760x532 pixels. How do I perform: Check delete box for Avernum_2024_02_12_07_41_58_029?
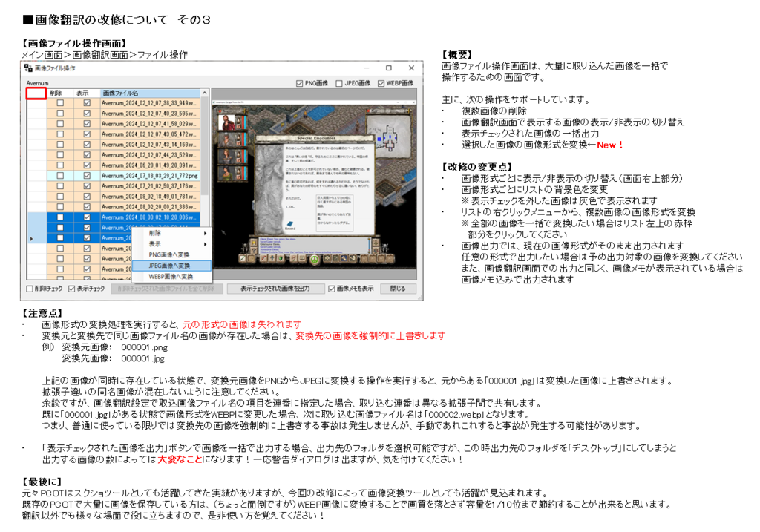pos(60,124)
